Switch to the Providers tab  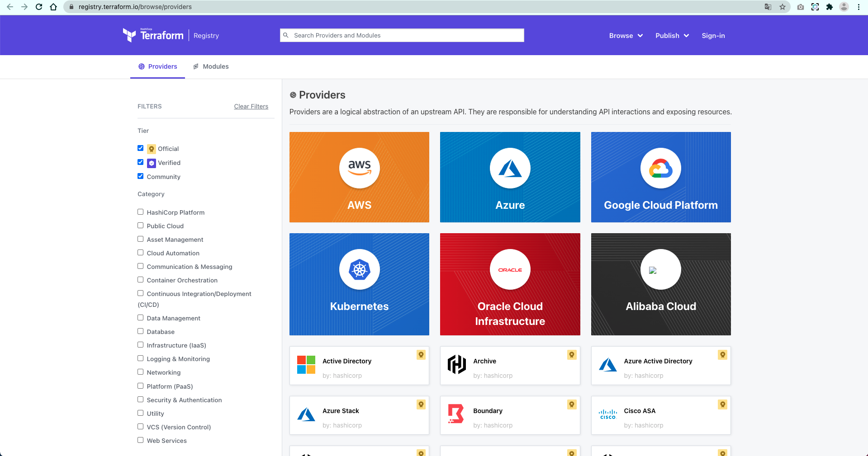(x=157, y=66)
